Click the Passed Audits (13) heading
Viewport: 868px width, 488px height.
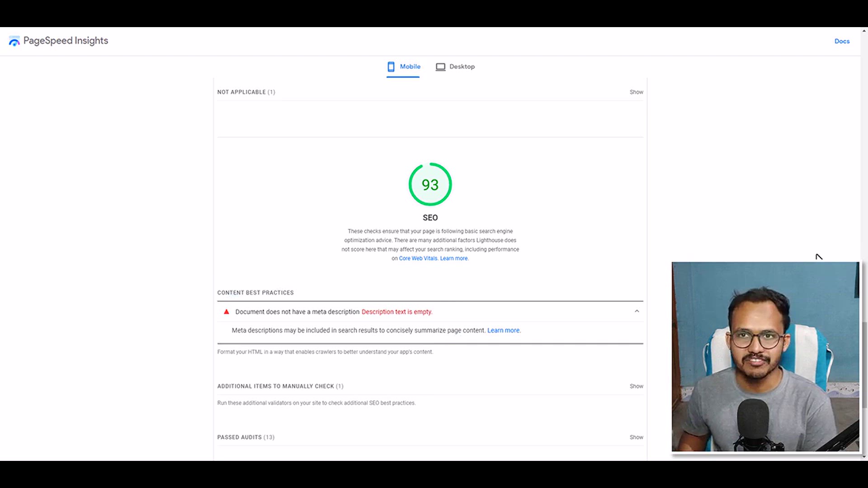[x=245, y=437]
